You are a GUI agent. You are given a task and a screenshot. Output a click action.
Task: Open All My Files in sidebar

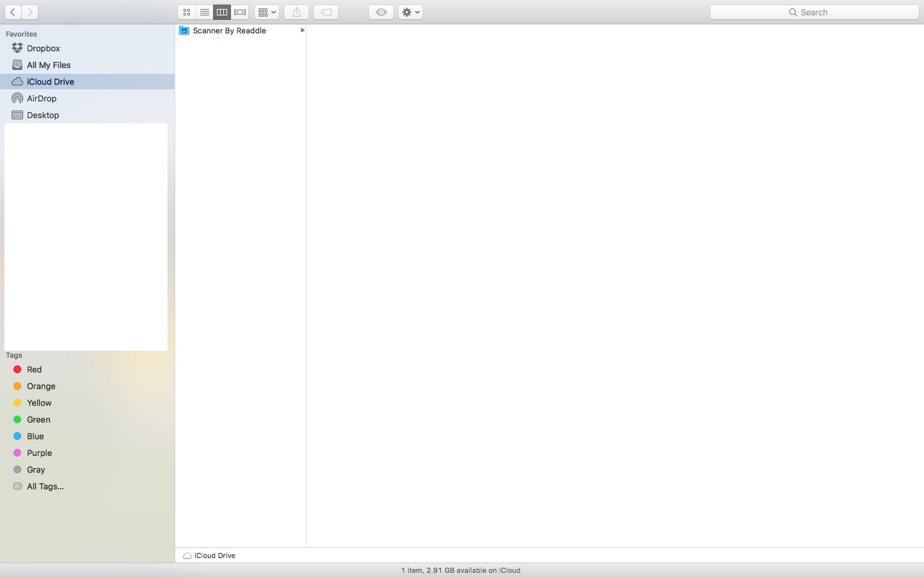tap(87, 65)
